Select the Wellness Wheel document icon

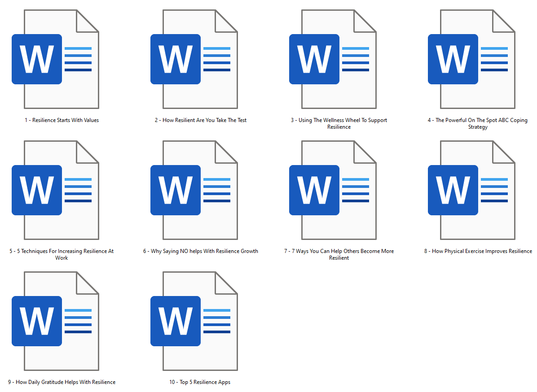tap(333, 59)
